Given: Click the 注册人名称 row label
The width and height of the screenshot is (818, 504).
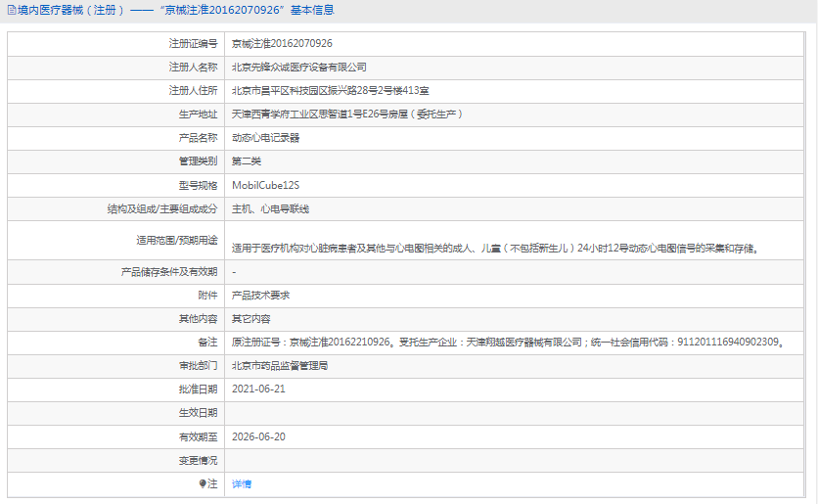Looking at the screenshot, I should (x=193, y=67).
